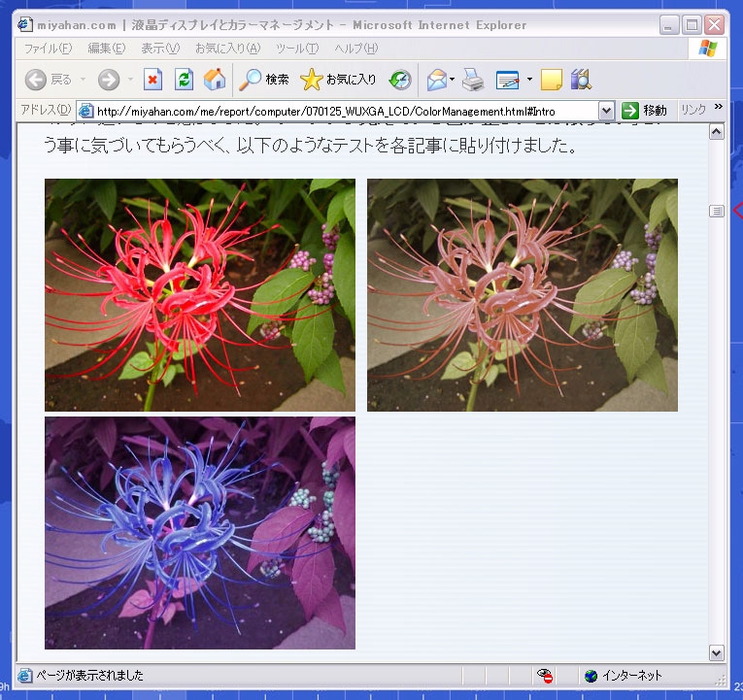Open the 編集(E) menu
The height and width of the screenshot is (700, 743).
tap(107, 49)
